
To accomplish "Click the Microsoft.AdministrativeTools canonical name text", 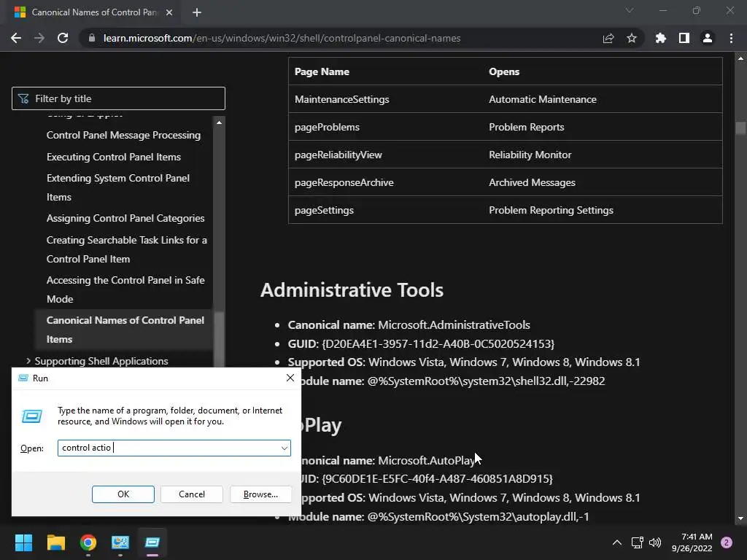I will coord(454,324).
